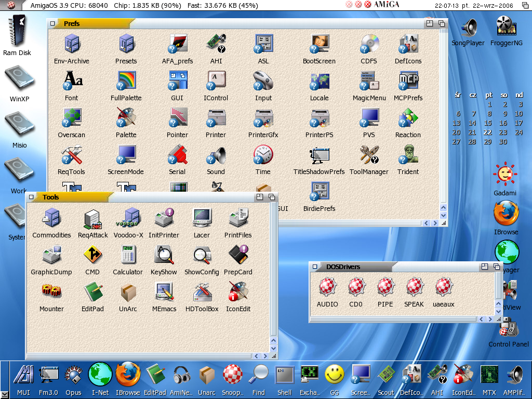532x399 pixels.
Task: Launch HDToolBox in the Tools window
Action: [202, 292]
